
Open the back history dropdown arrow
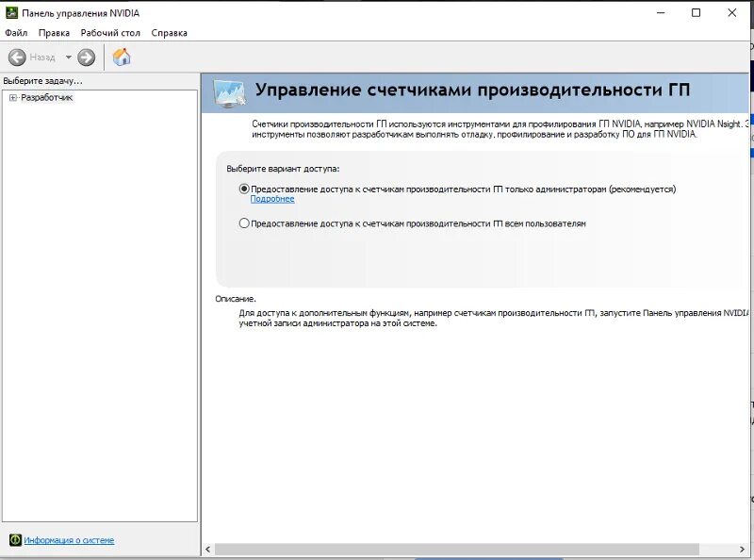click(68, 58)
